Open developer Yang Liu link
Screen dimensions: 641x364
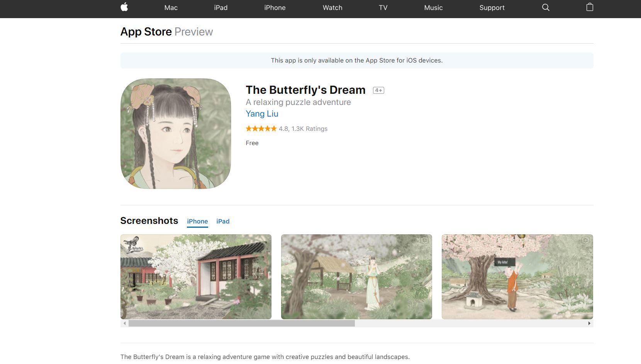[262, 114]
